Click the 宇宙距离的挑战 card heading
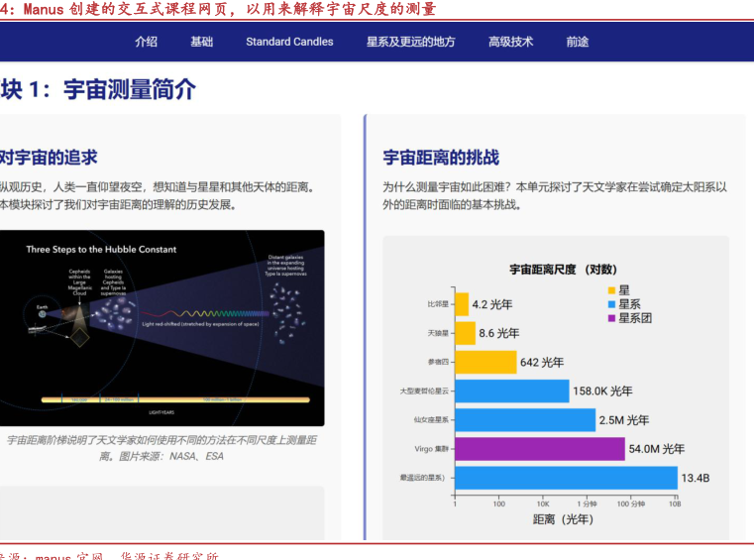This screenshot has height=560, width=754. point(441,158)
